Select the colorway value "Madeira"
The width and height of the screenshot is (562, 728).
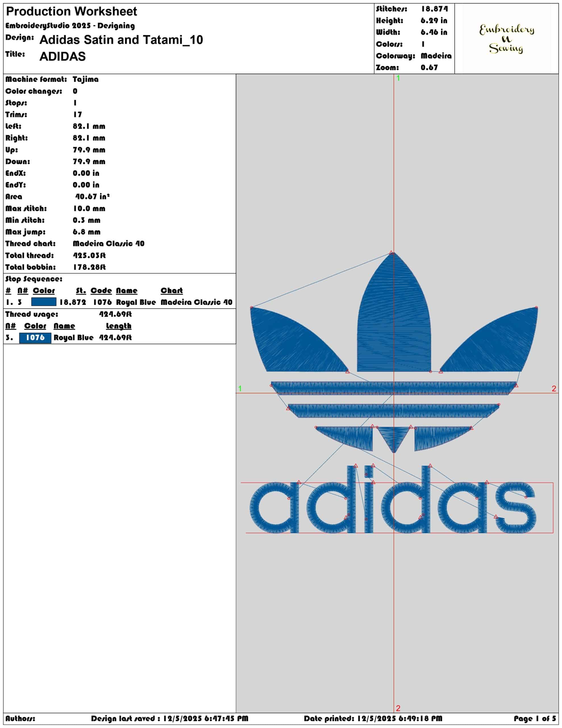(x=436, y=56)
